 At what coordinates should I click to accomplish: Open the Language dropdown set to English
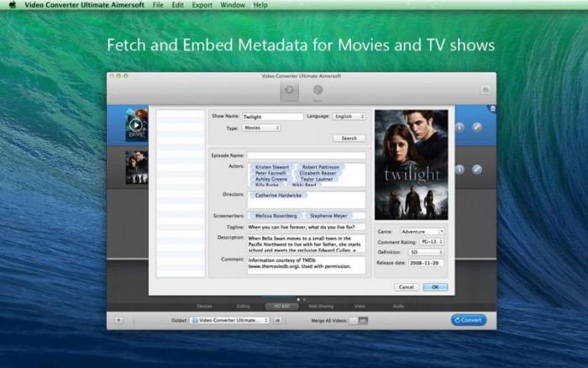(349, 116)
